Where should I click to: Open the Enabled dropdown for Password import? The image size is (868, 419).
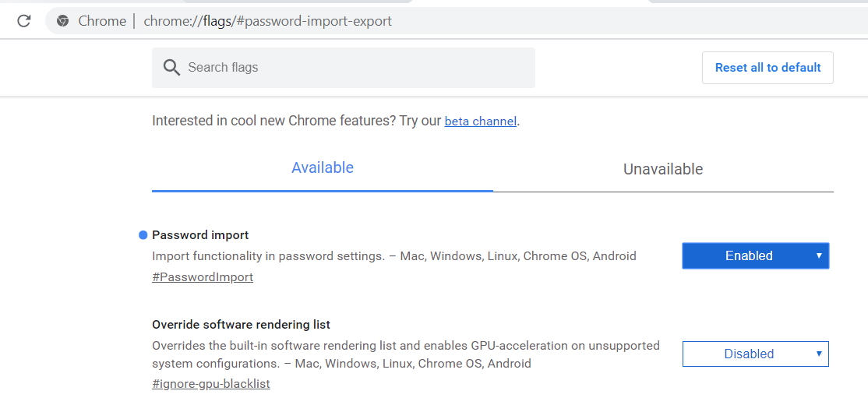pos(749,255)
